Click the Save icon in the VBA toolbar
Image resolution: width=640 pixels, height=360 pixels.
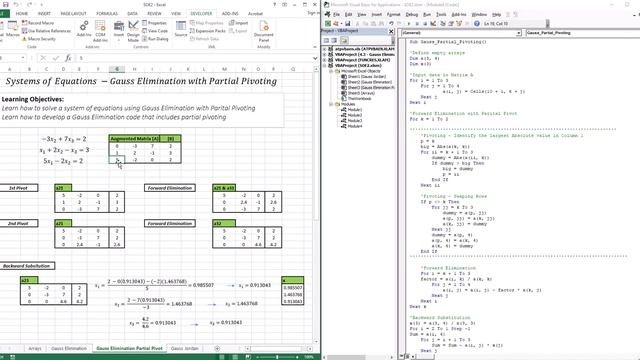click(x=347, y=24)
